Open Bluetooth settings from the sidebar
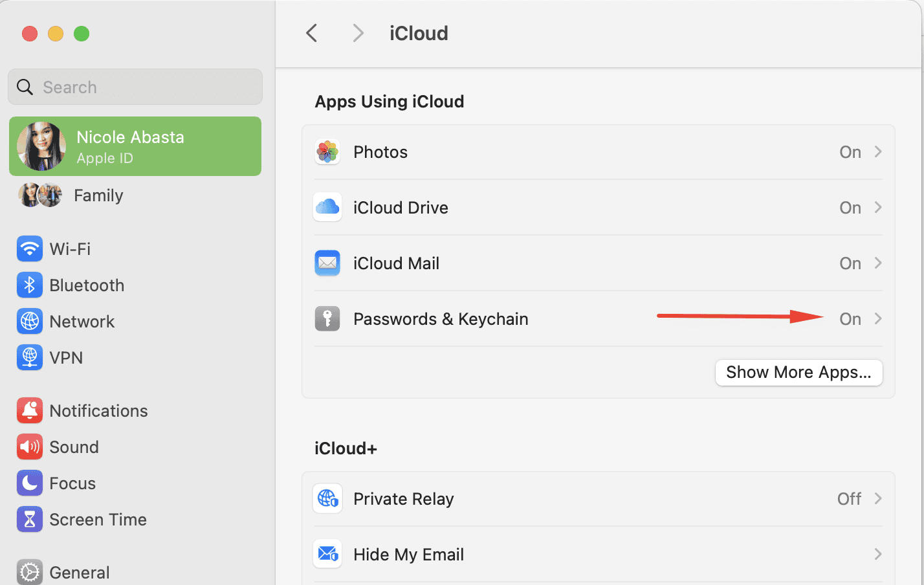This screenshot has height=585, width=924. [86, 285]
